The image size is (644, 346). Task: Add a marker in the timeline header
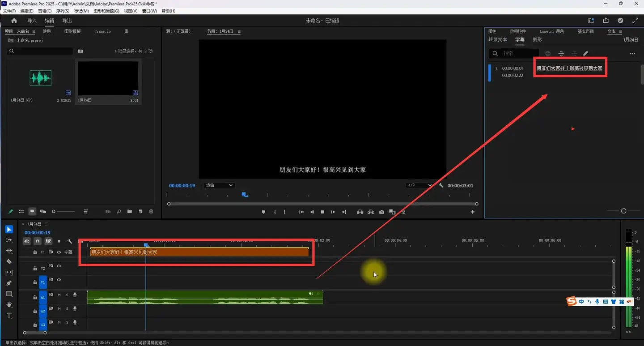click(x=59, y=241)
